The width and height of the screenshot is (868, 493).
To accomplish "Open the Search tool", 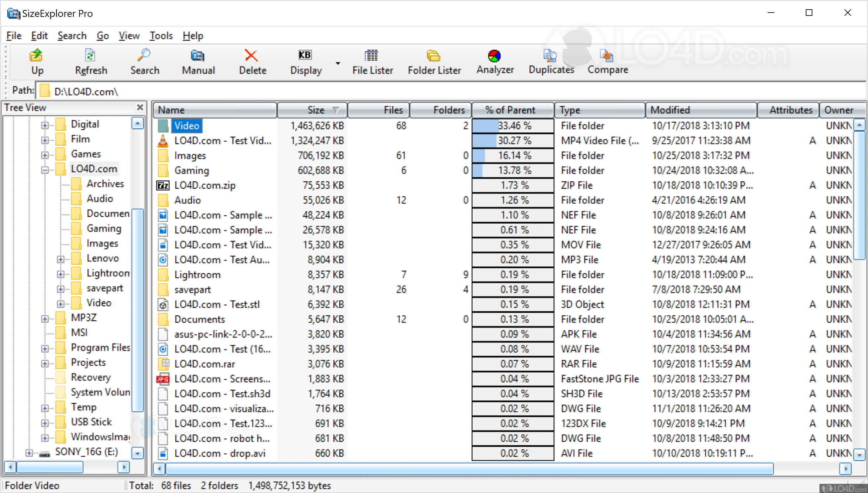I will pyautogui.click(x=144, y=62).
